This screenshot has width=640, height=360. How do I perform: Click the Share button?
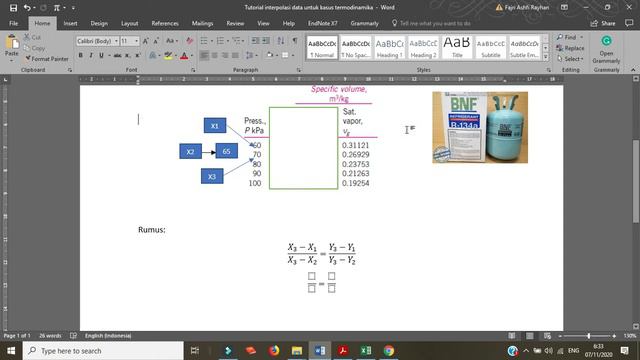coord(603,23)
